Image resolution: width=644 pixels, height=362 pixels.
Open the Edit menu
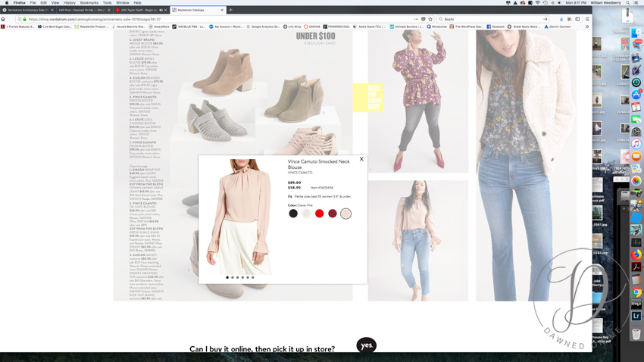(x=43, y=2)
